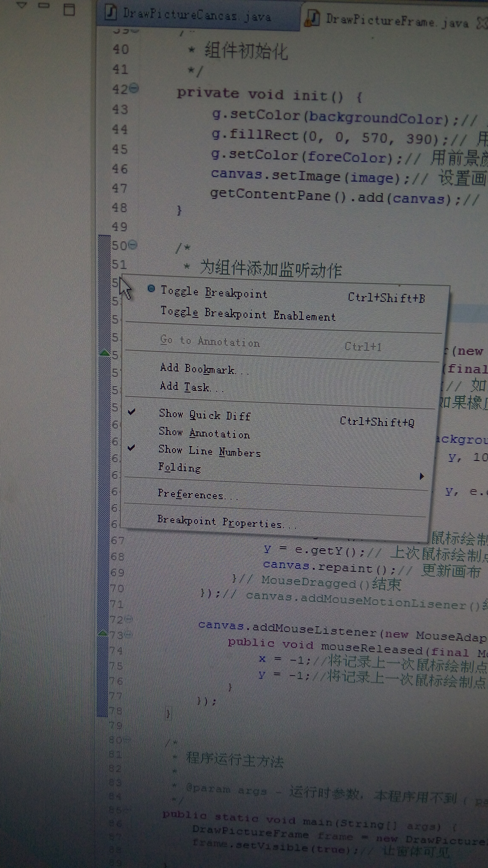Viewport: 488px width, 868px height.
Task: Click 'public static void main' line
Action: [x=309, y=821]
